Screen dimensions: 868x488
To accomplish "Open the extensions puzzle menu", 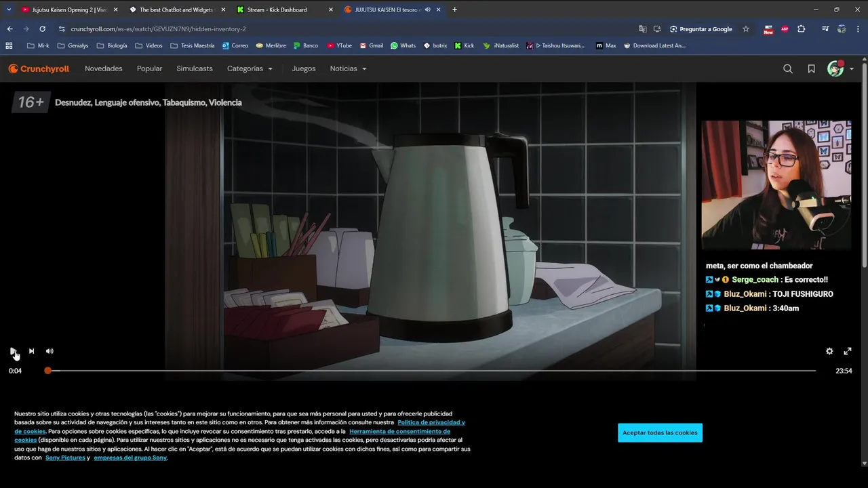I will pyautogui.click(x=802, y=29).
